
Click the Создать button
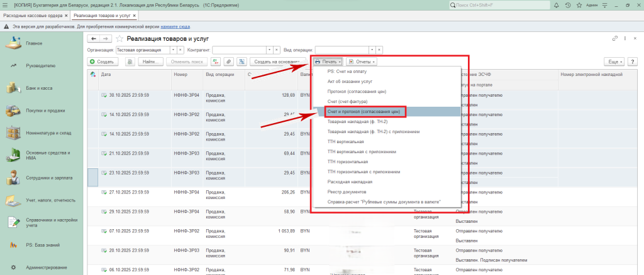101,62
